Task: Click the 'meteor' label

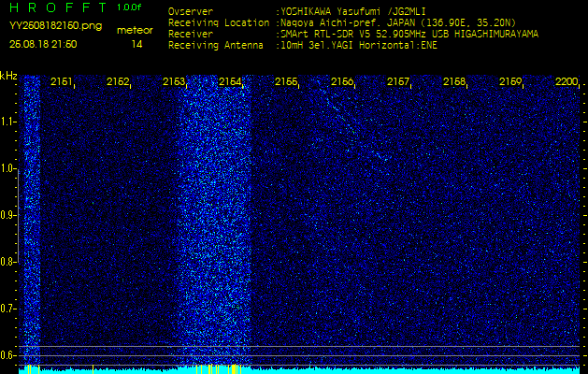Action: tap(135, 31)
